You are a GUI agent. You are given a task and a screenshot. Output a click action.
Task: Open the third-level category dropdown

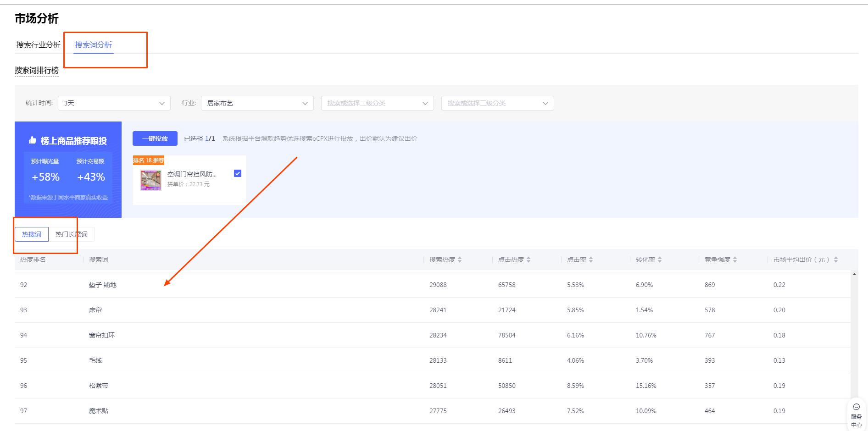(x=497, y=103)
